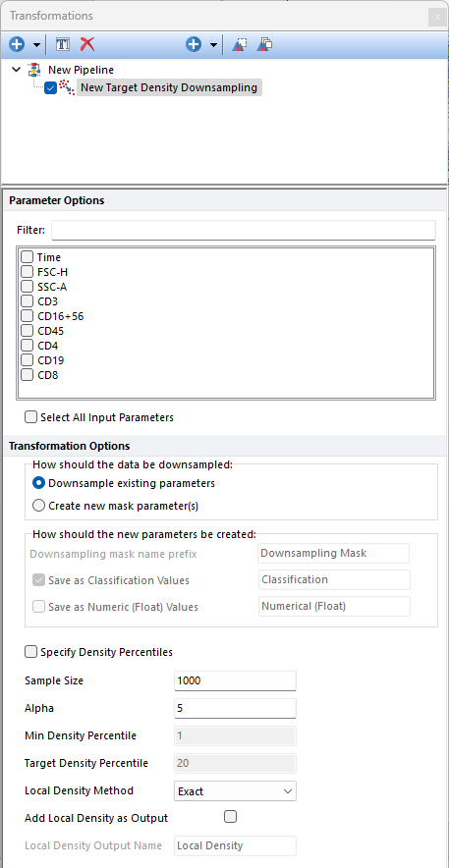Screen dimensions: 449x868
Task: Click the parameter Filter text box
Action: coord(244,230)
